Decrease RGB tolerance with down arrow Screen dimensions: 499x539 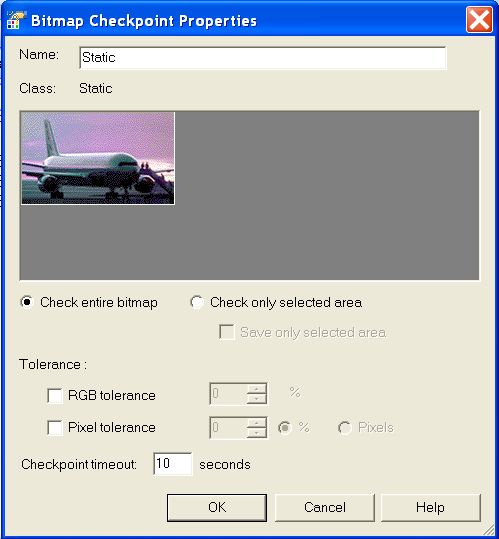tap(257, 399)
